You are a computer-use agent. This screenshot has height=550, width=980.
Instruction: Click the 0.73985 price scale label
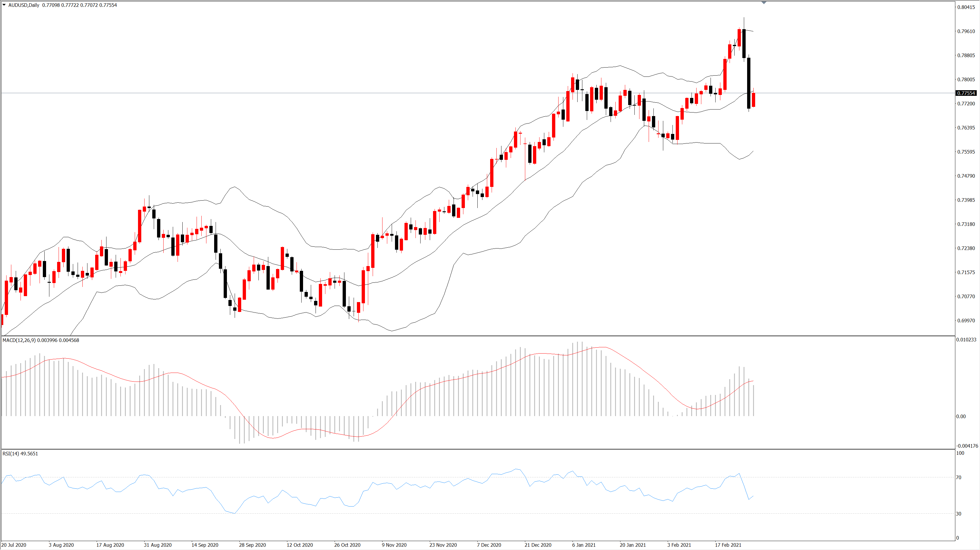(x=966, y=200)
